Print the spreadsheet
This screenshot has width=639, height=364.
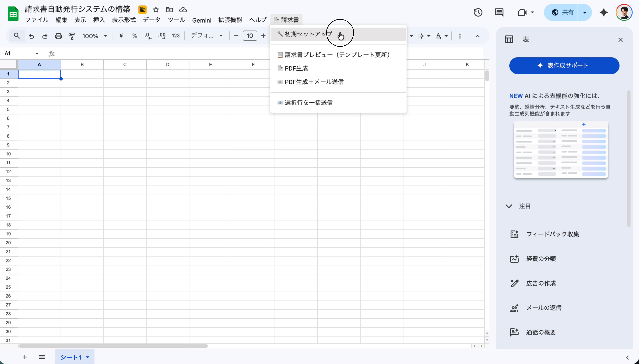58,36
